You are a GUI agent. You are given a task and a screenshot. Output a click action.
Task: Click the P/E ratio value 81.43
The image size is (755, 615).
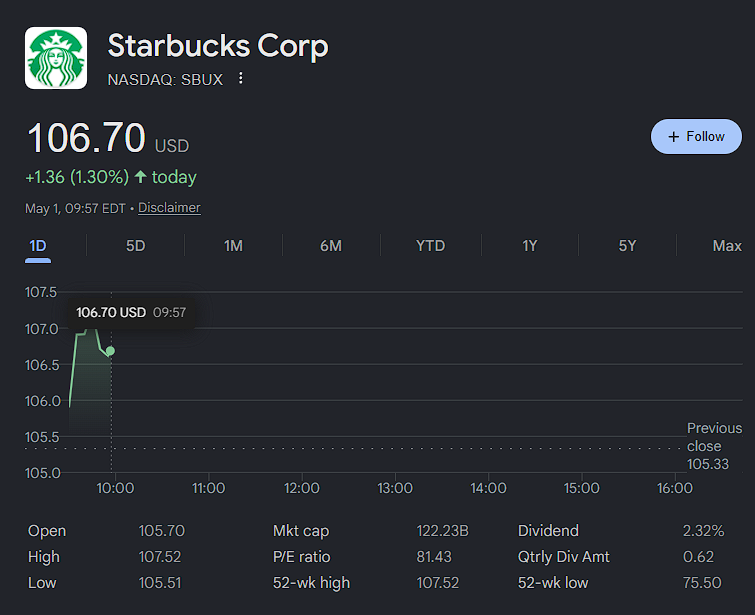[434, 557]
